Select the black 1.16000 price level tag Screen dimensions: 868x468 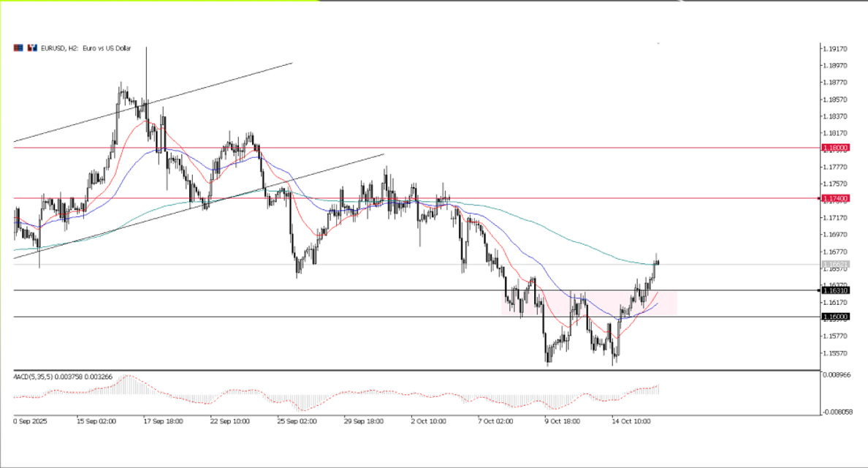click(x=835, y=317)
